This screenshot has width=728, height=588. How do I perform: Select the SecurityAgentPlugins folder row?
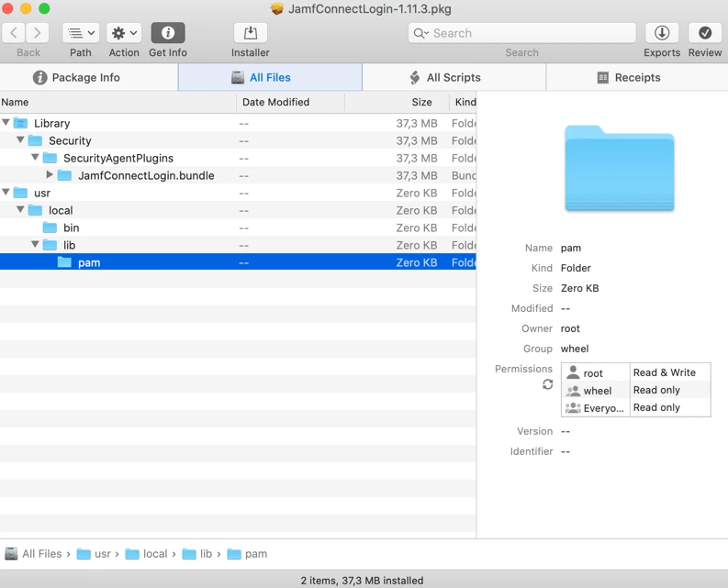tap(238, 159)
